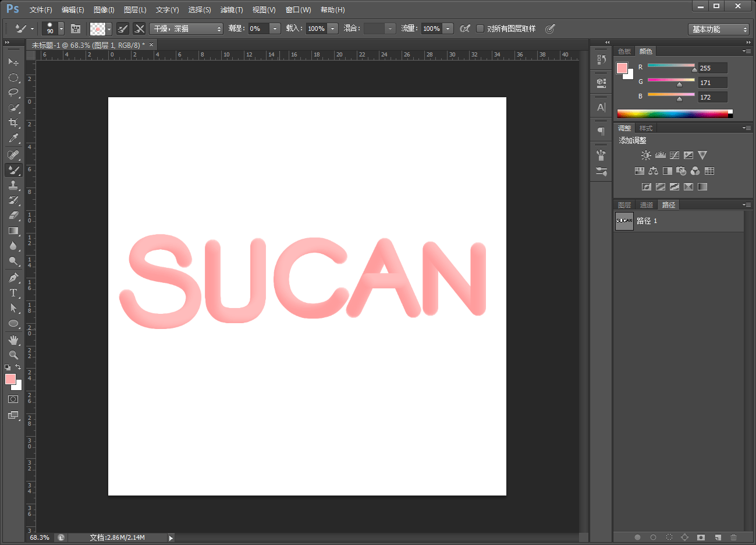Toggle tablet pressure for size button
756x545 pixels.
pyautogui.click(x=550, y=29)
